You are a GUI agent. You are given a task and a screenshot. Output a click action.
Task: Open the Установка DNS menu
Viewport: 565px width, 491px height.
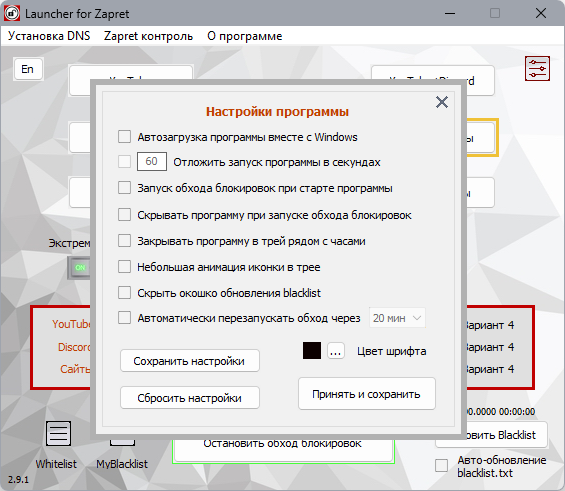point(49,36)
